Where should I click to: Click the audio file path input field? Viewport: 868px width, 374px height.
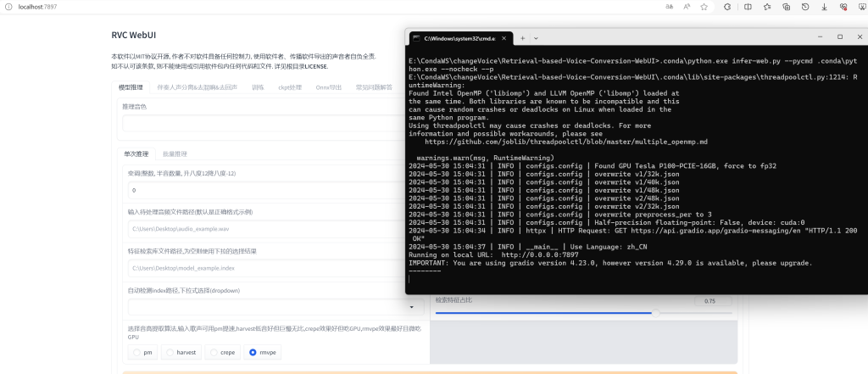267,229
